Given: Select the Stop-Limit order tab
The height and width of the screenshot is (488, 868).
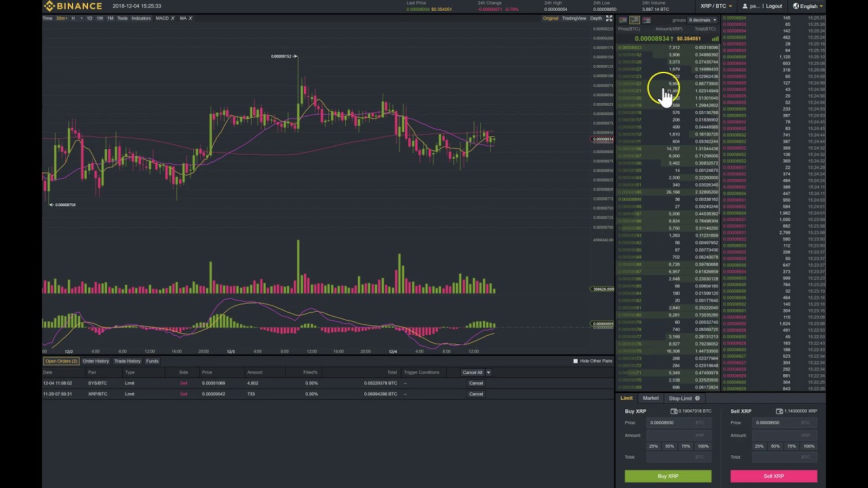Looking at the screenshot, I should click(684, 399).
